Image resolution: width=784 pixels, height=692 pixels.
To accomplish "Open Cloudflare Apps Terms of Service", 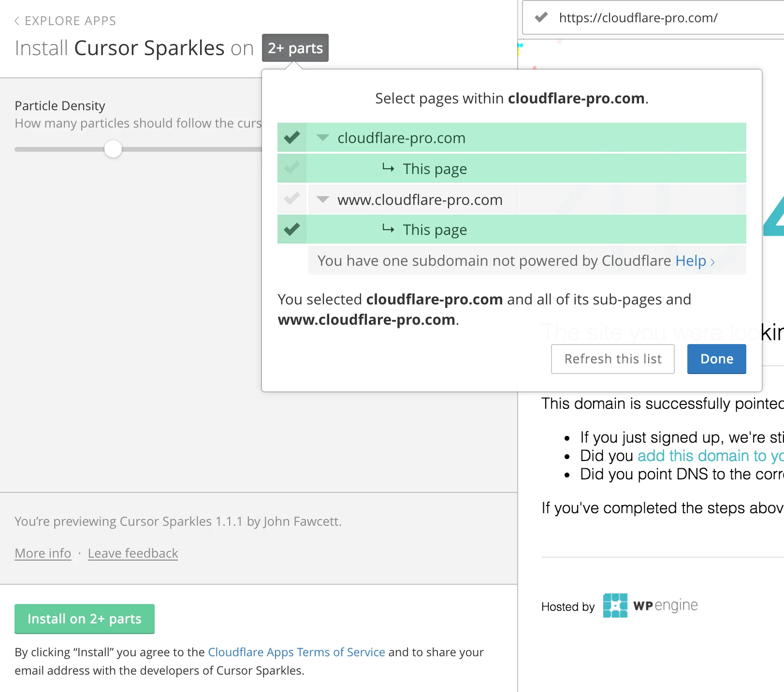I will point(296,652).
